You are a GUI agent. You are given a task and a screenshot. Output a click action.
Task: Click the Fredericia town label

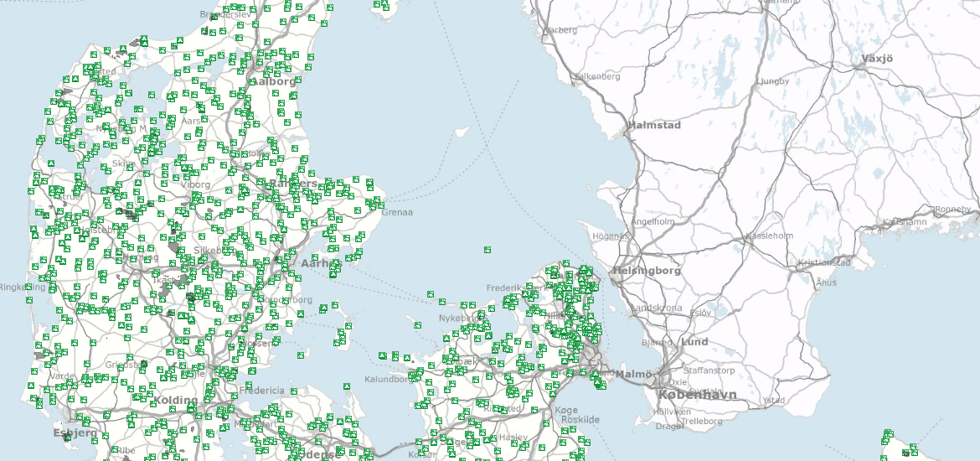pos(262,391)
